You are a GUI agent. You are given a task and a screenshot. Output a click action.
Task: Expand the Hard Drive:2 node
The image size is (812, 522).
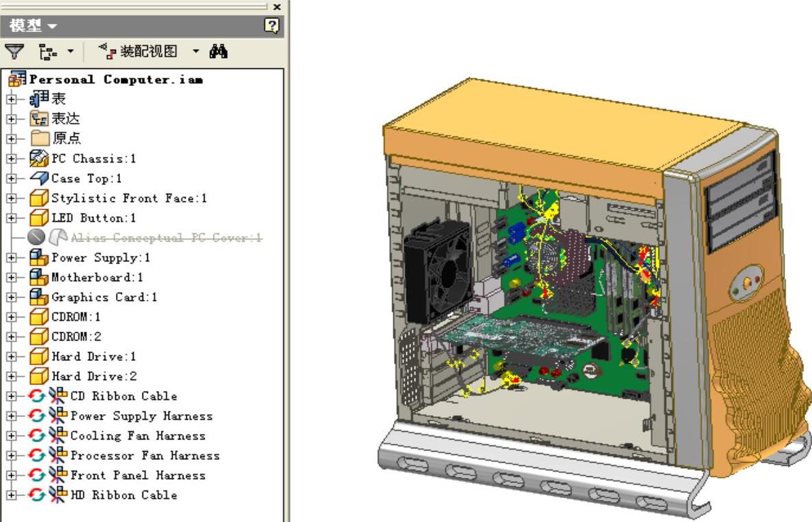point(12,376)
